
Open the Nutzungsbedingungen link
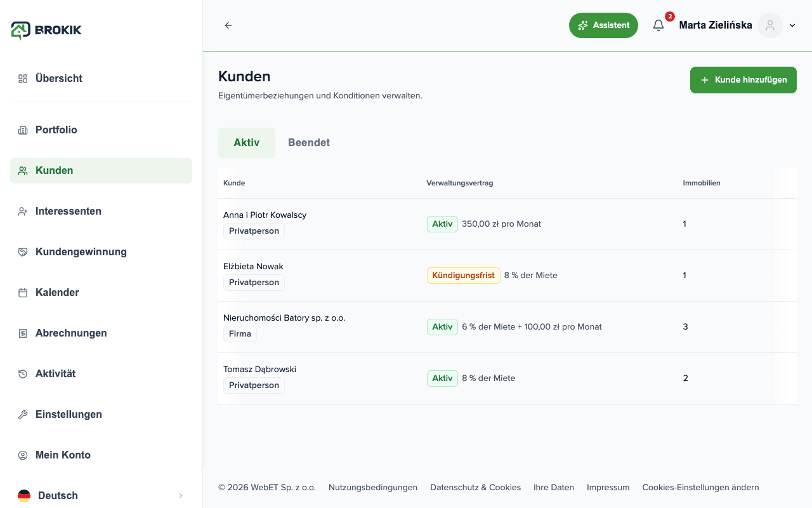(x=373, y=488)
